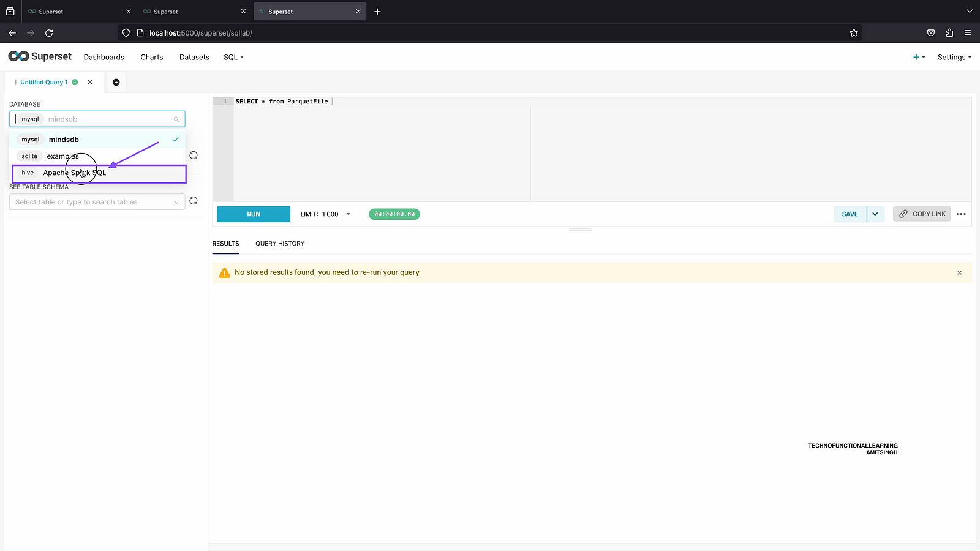Select the Apache Spark SQL database option
Viewport: 980px width, 551px height.
74,173
